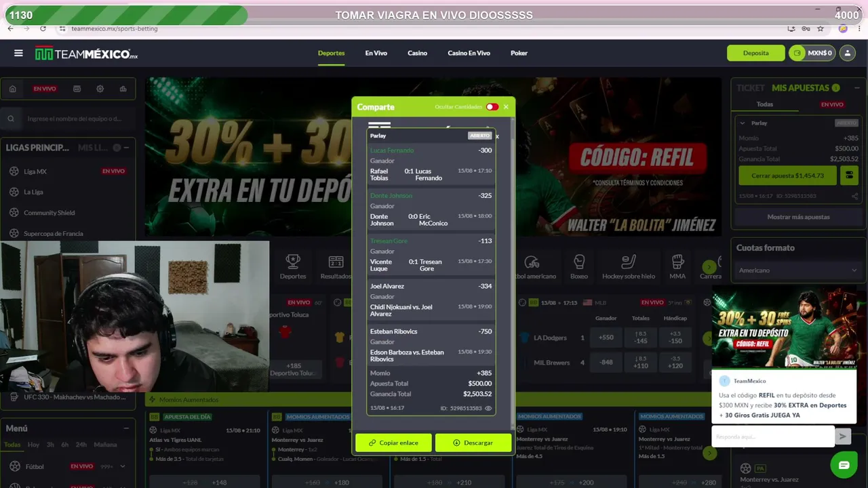Pick MIL Brewers Totales 8.5 +110
Image resolution: width=868 pixels, height=488 pixels.
coord(641,363)
